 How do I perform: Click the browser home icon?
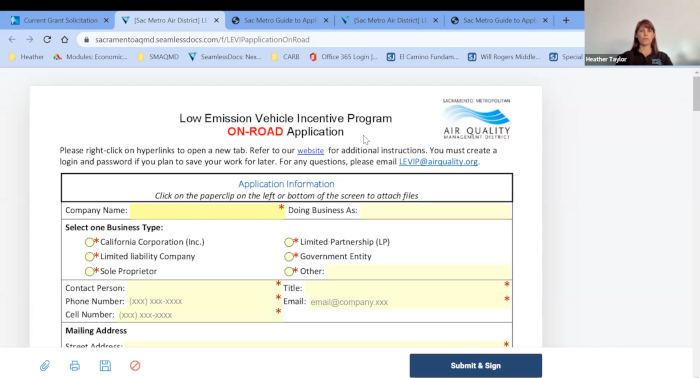(65, 39)
